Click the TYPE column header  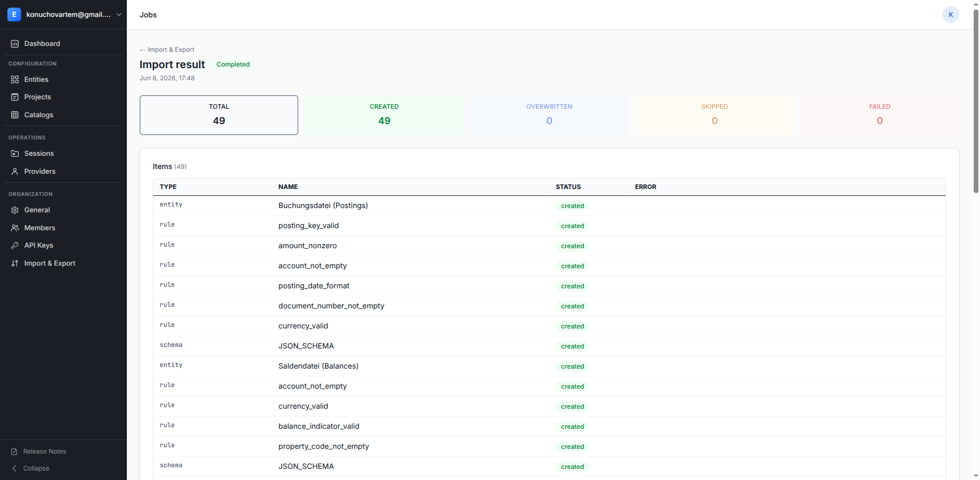pos(168,187)
